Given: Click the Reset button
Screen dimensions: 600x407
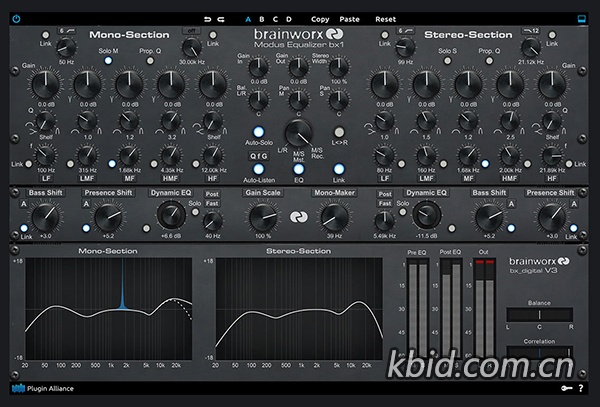Looking at the screenshot, I should pyautogui.click(x=385, y=19).
